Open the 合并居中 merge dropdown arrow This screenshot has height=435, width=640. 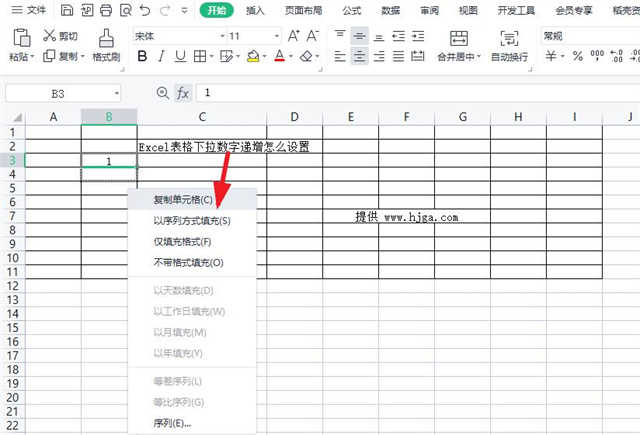(479, 57)
